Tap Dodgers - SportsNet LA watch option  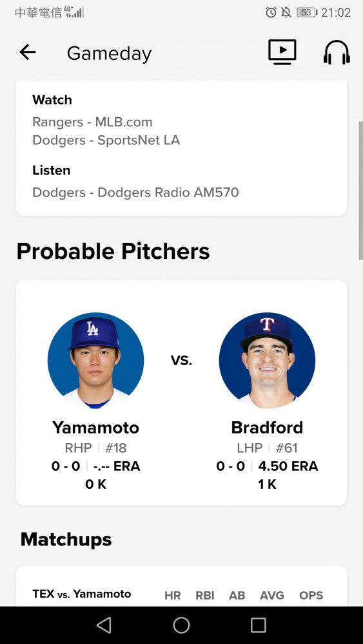106,140
